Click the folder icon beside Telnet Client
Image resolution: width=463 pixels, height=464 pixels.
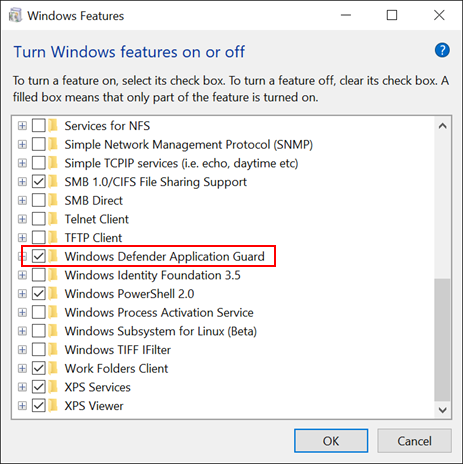[53, 219]
